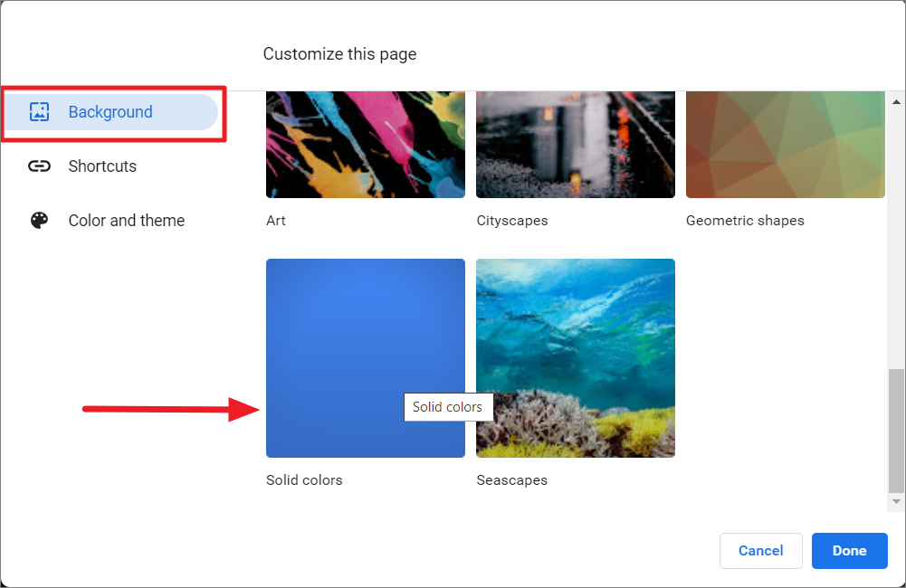Click the Solid colors caption below the tile
The image size is (906, 588).
[304, 480]
